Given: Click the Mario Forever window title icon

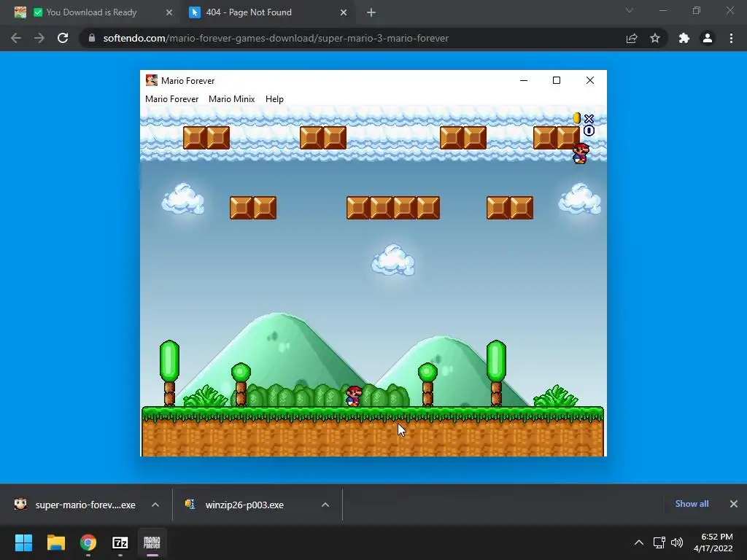Looking at the screenshot, I should (152, 80).
